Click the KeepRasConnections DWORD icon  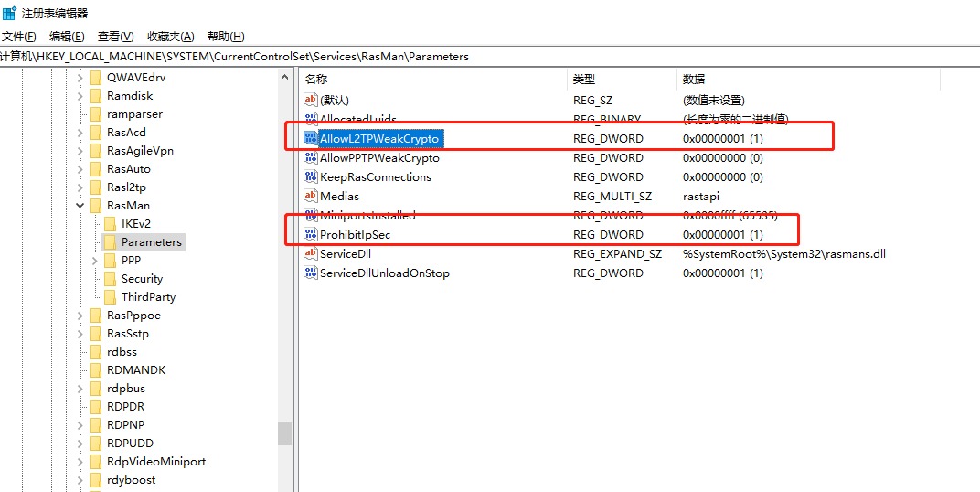(311, 177)
